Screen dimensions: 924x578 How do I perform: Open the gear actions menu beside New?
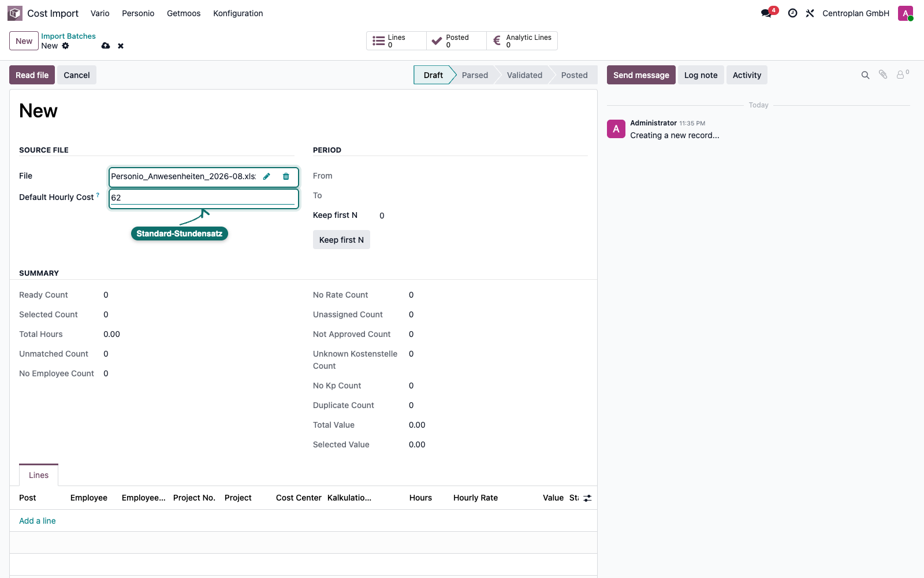(x=65, y=46)
